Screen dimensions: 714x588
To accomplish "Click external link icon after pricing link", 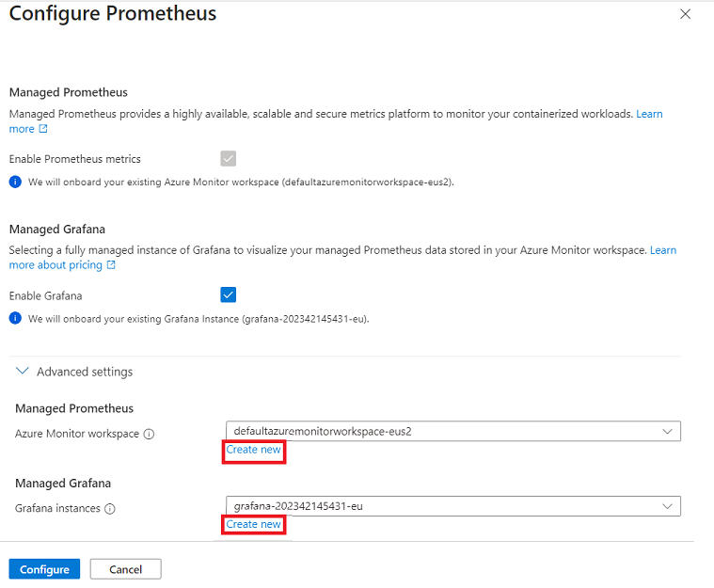I will tap(111, 264).
